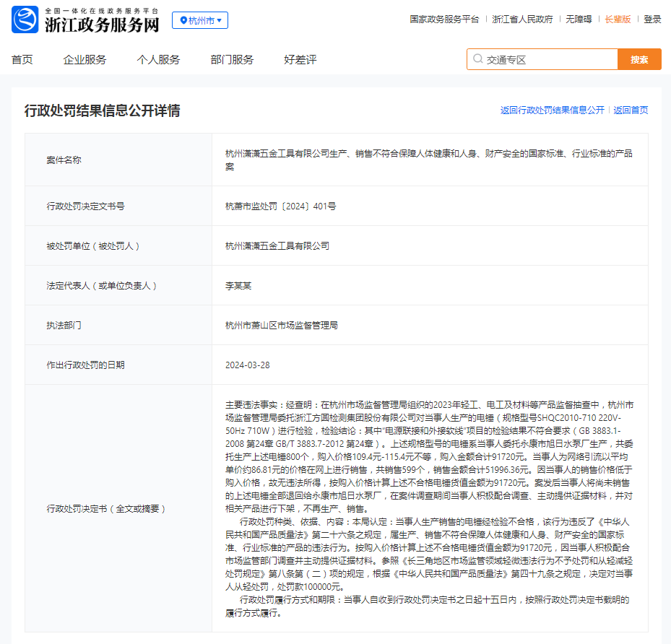
Task: Go to 首页 navigation tab
Action: [22, 59]
